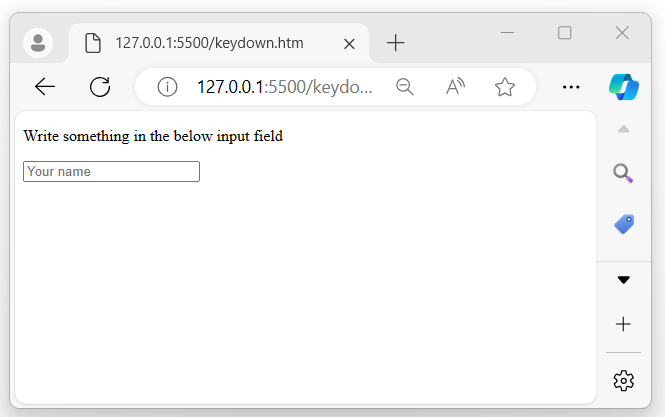665x417 pixels.
Task: Open the Settings and more menu
Action: click(572, 87)
